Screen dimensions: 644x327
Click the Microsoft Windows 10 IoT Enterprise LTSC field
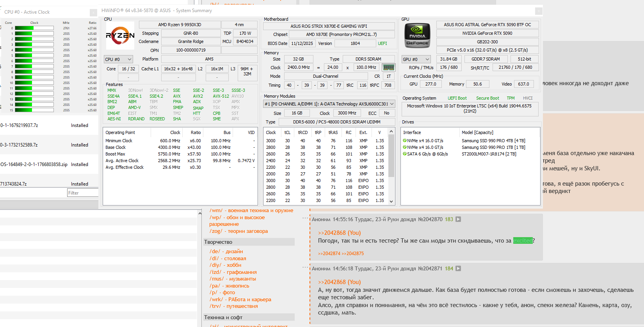tap(470, 109)
